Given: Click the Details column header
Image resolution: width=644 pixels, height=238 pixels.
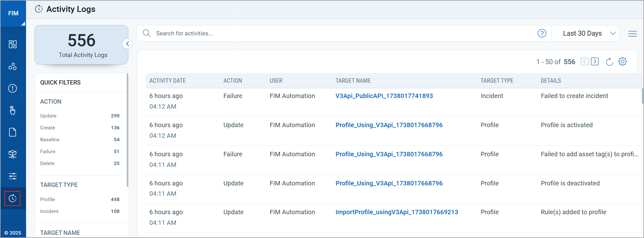Looking at the screenshot, I should [x=551, y=81].
